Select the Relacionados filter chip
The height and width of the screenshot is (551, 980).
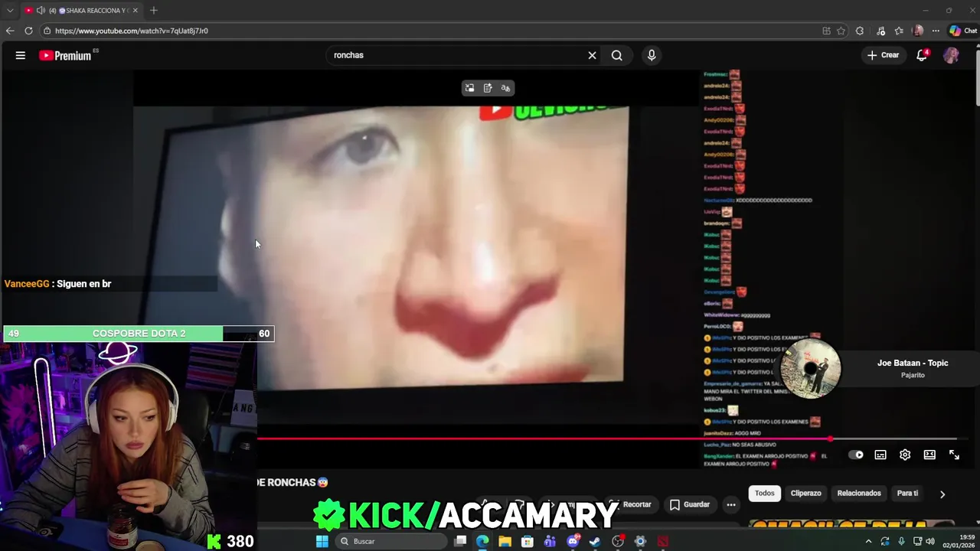tap(859, 493)
